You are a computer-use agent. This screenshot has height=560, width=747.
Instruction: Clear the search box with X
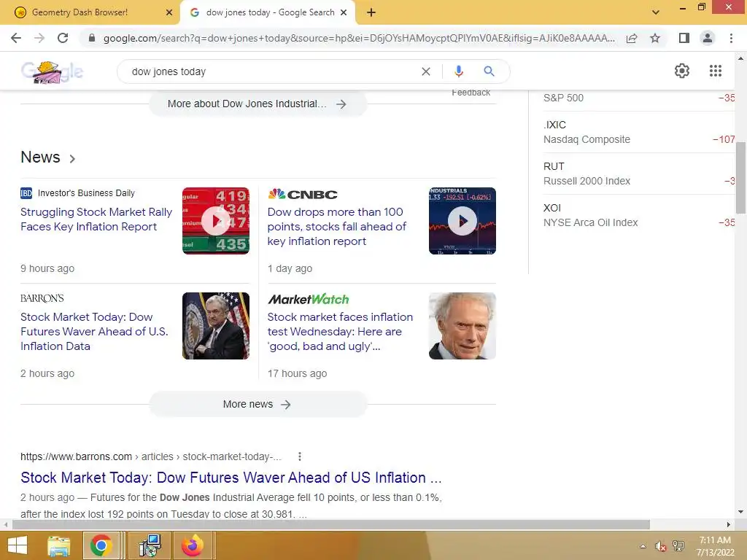[x=426, y=71]
